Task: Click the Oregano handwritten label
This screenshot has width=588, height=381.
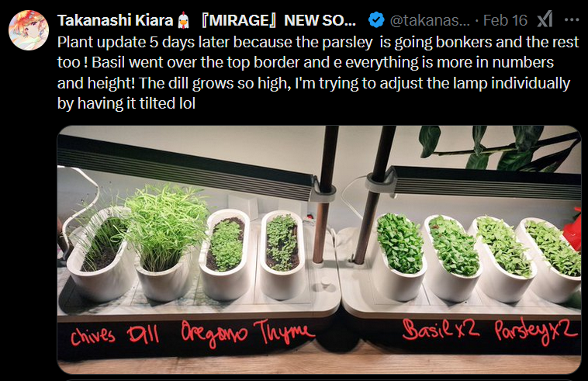Action: 214,334
